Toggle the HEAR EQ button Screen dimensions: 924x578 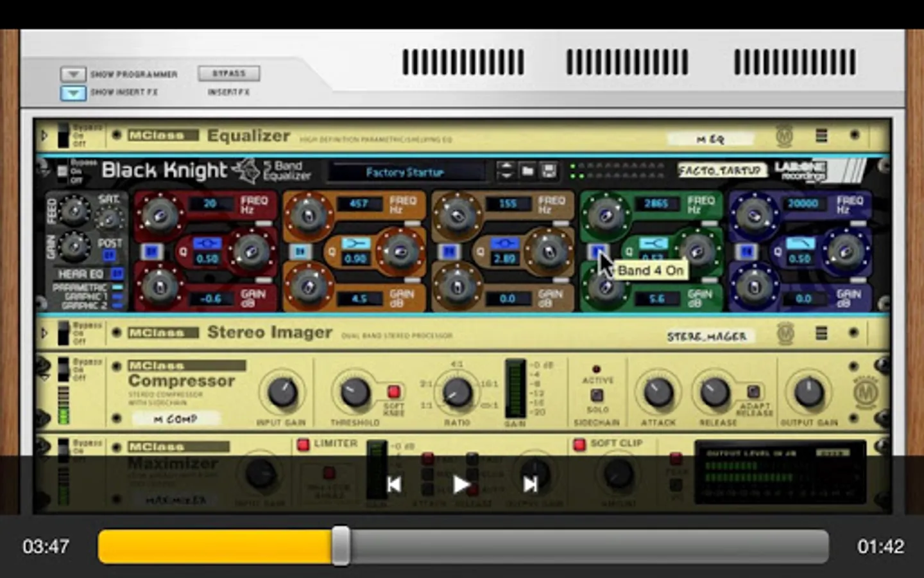[117, 274]
